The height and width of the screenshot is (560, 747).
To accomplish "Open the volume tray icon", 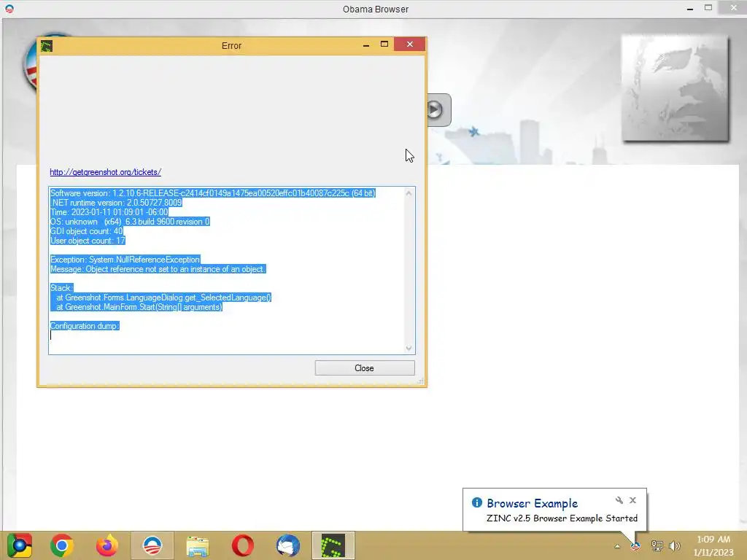I will point(675,545).
